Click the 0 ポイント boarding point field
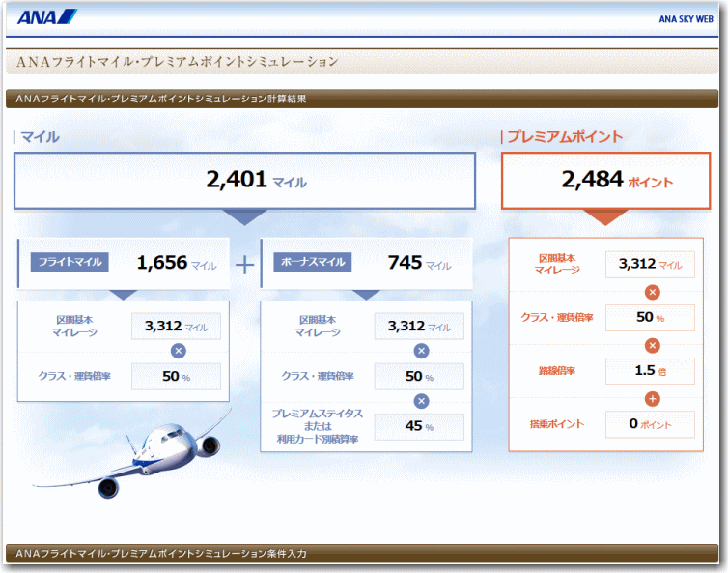Image resolution: width=728 pixels, height=573 pixels. click(x=650, y=424)
